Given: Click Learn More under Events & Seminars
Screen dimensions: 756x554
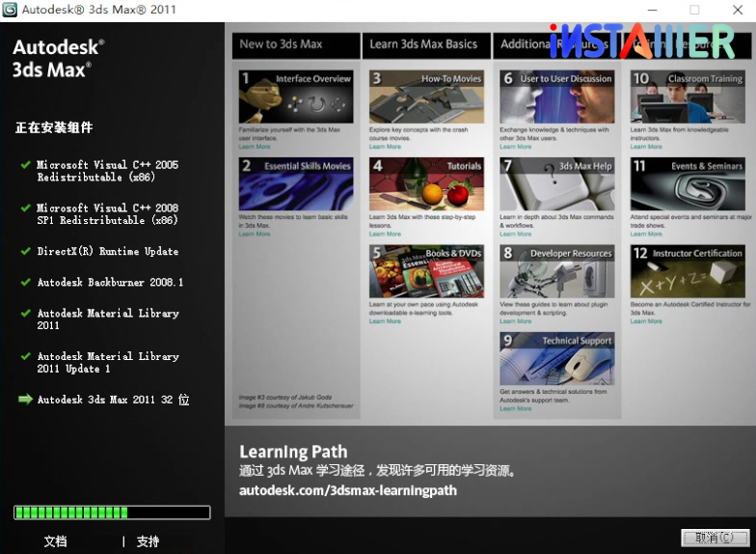Looking at the screenshot, I should (646, 234).
